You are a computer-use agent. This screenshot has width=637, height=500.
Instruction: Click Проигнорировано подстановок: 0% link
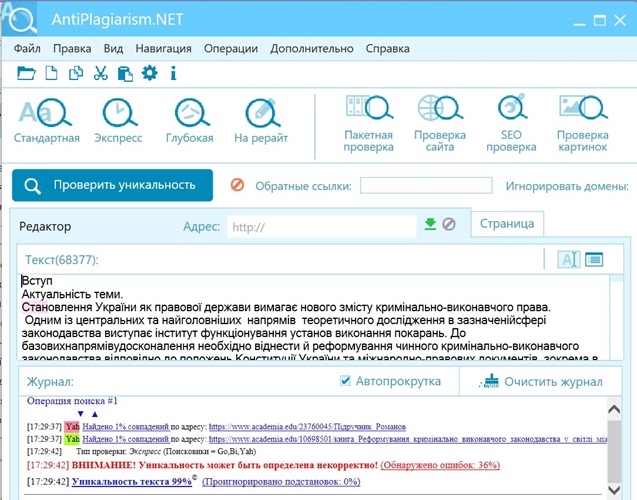click(281, 482)
